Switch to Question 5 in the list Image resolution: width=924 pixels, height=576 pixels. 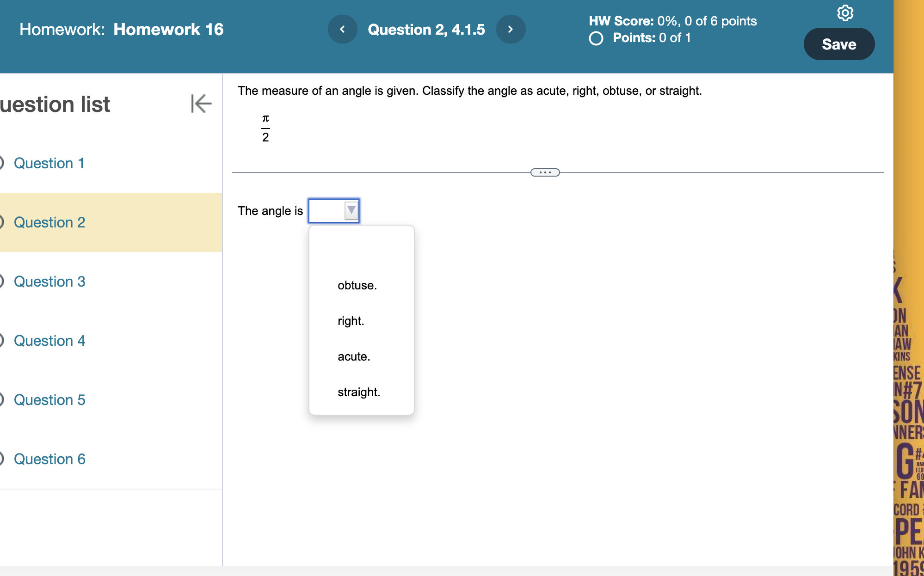[x=49, y=400]
